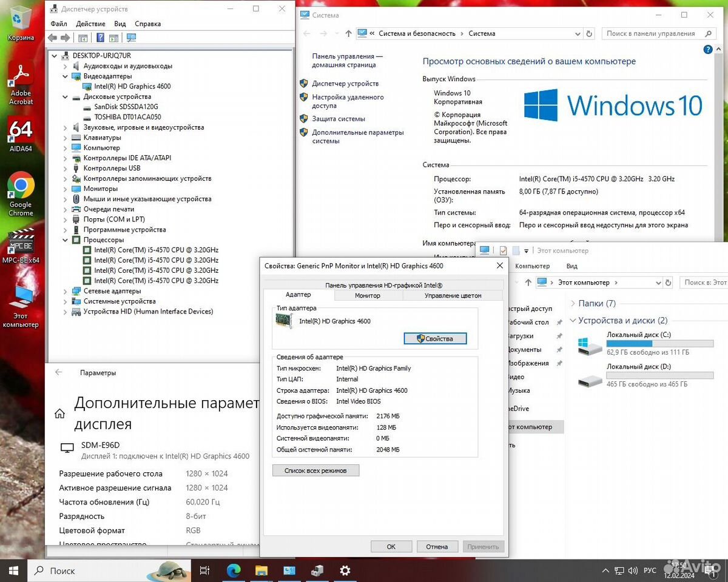This screenshot has height=582, width=728.
Task: Click the Task View taskbar button
Action: pyautogui.click(x=205, y=570)
